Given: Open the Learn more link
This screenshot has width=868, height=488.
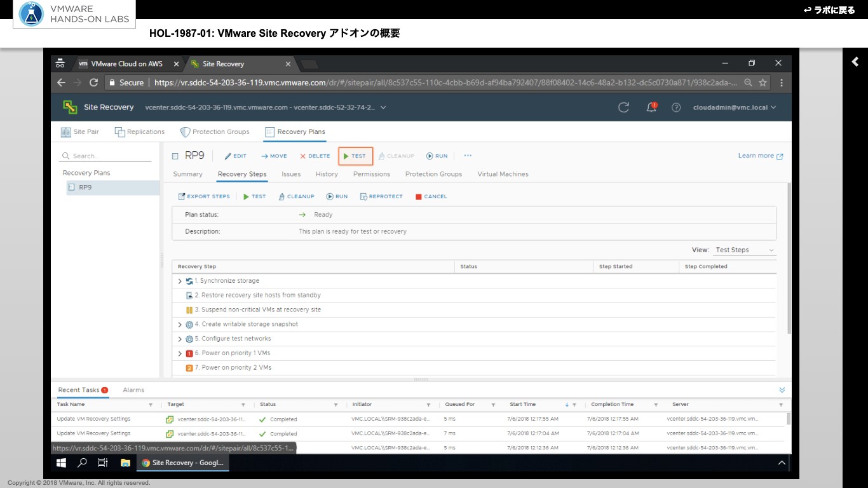Looking at the screenshot, I should 761,156.
